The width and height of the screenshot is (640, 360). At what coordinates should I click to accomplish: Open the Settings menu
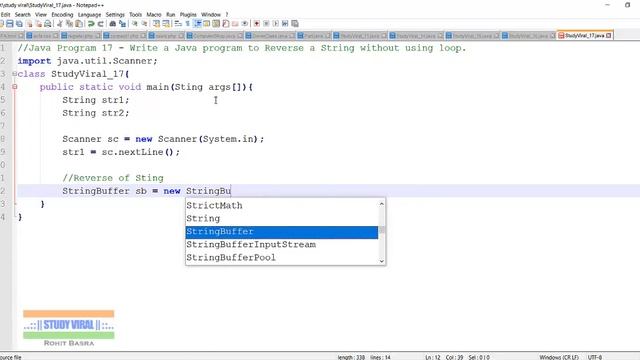115,15
